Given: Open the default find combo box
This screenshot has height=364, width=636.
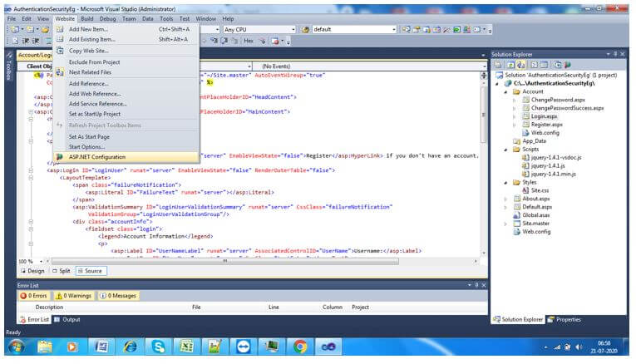Looking at the screenshot, I should pos(354,30).
